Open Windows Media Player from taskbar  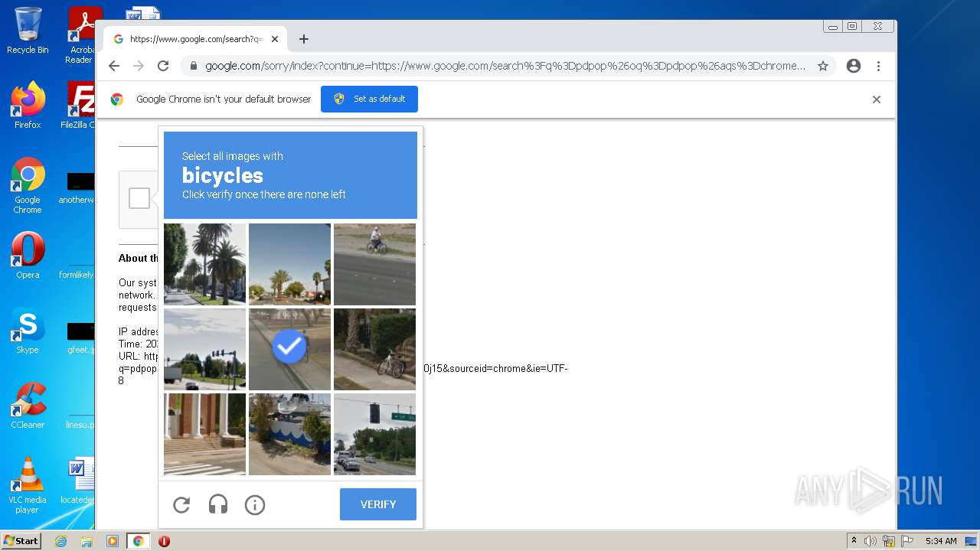pos(113,541)
